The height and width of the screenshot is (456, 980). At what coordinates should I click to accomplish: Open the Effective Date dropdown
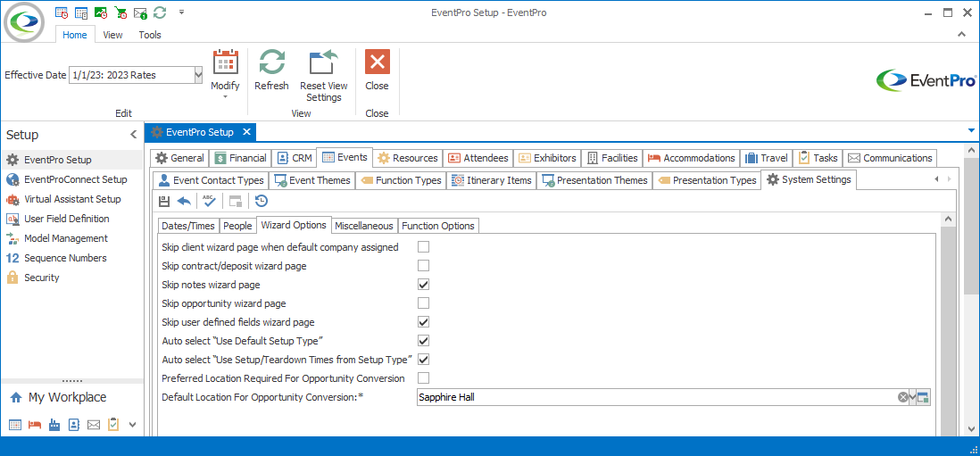tap(199, 75)
